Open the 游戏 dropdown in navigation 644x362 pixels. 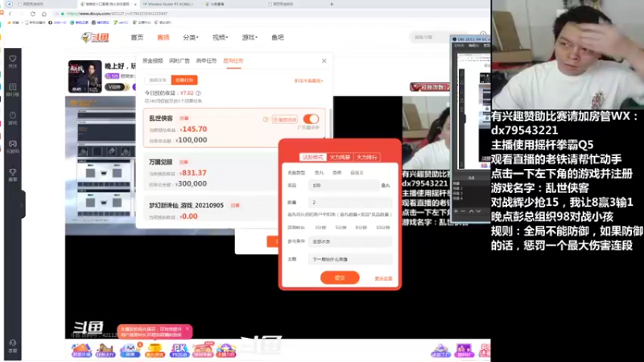click(x=250, y=37)
